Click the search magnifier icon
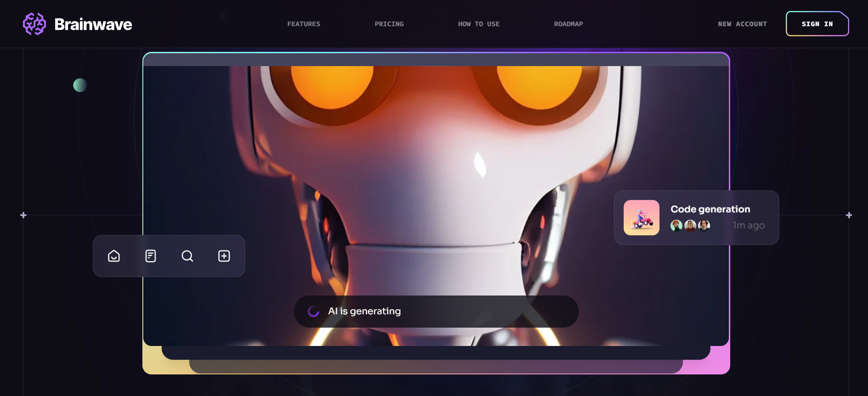 (187, 256)
